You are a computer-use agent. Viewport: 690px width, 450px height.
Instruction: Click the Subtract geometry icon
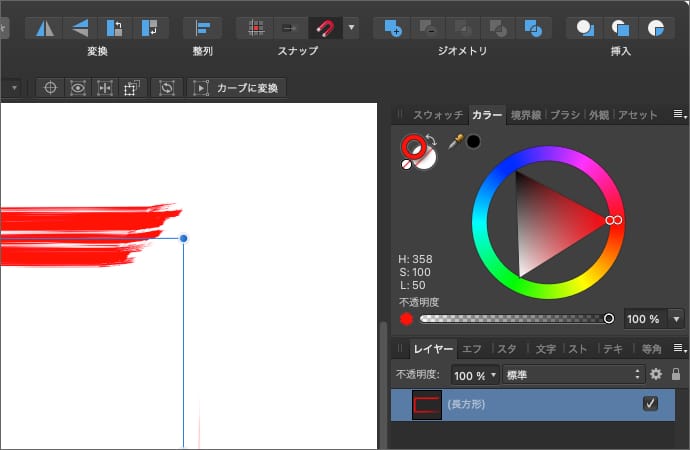coord(427,27)
